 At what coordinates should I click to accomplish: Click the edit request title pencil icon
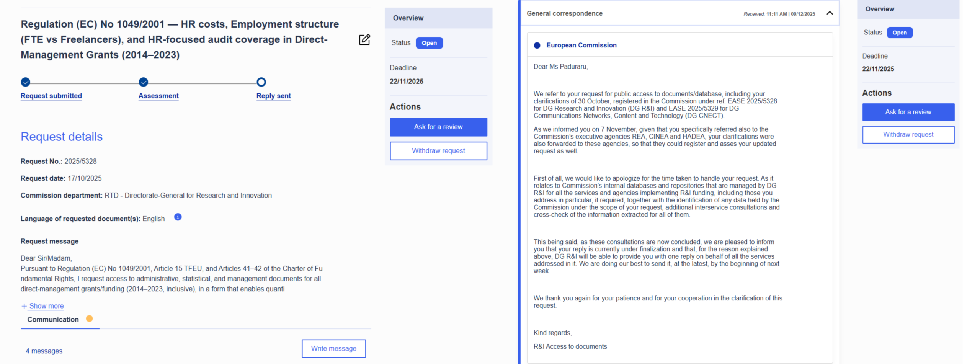tap(364, 40)
